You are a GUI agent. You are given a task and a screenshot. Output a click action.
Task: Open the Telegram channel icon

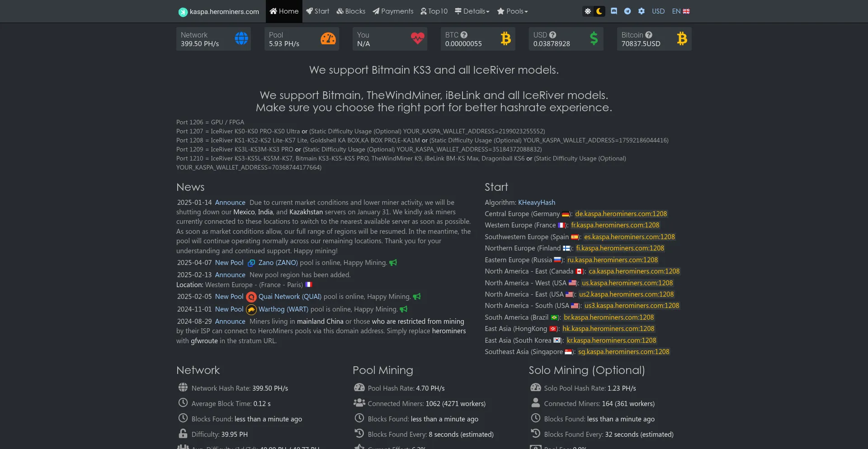tap(627, 11)
